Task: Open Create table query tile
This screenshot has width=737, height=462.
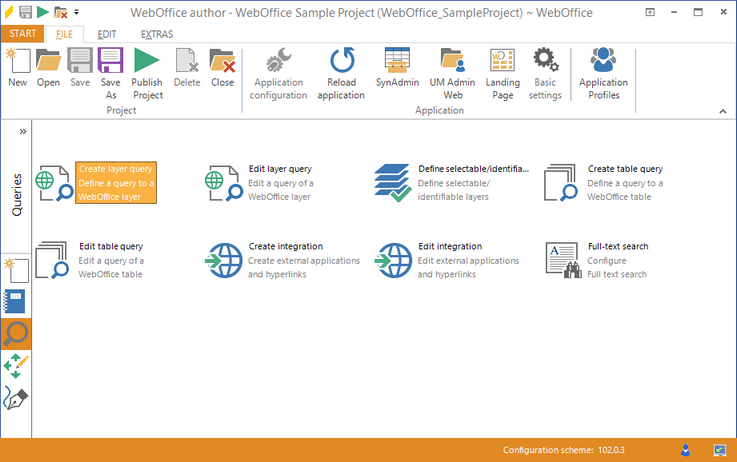Action: coord(604,183)
